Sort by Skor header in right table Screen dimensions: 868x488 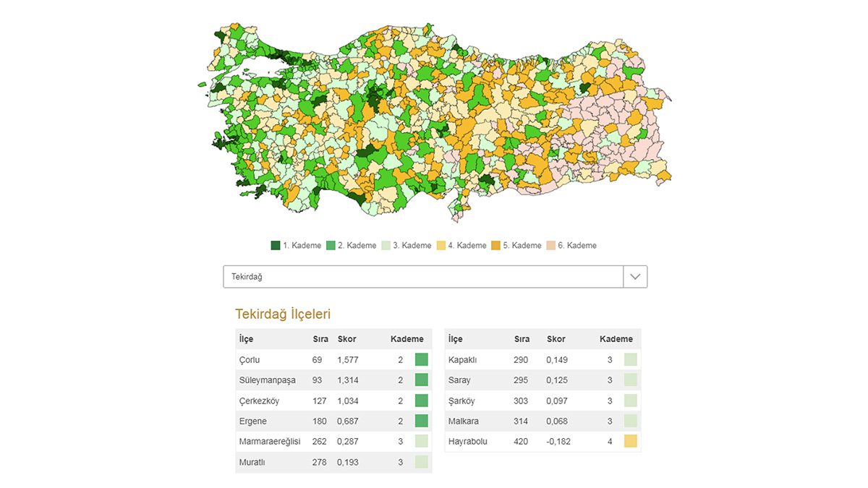point(556,339)
